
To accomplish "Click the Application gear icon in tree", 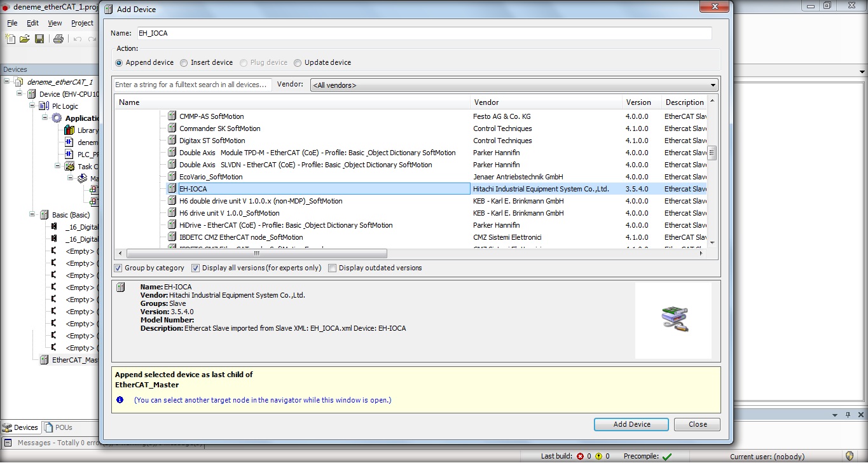I will 57,118.
